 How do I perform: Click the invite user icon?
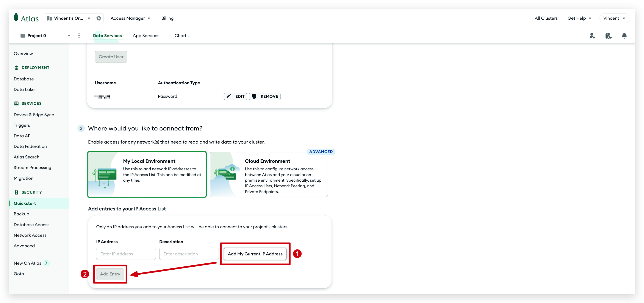click(592, 36)
